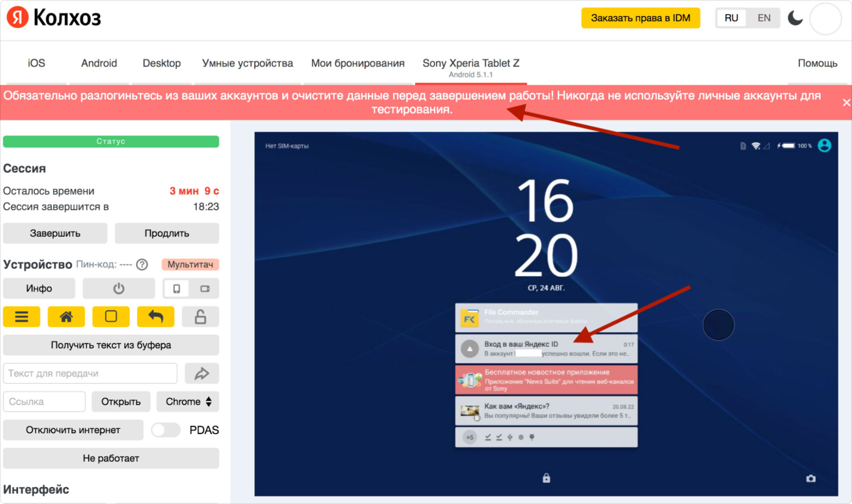852x504 pixels.
Task: Click session end time 18:23
Action: click(x=206, y=207)
